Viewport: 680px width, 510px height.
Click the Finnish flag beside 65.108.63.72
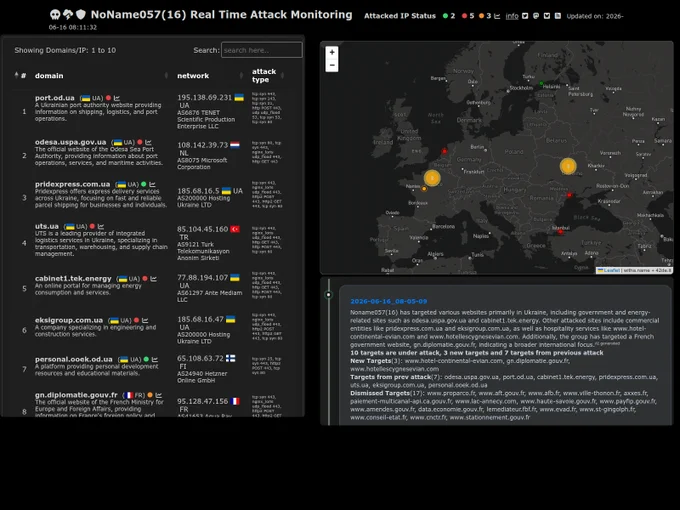[x=231, y=358]
